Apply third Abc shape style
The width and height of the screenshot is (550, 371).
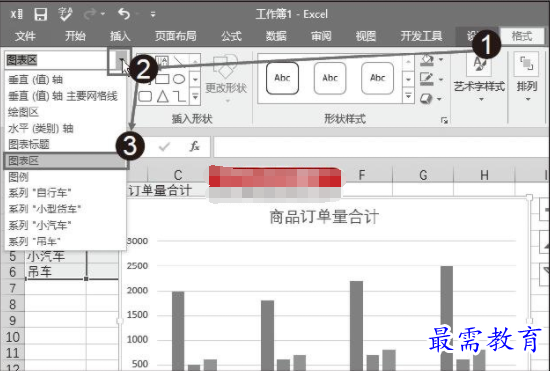tap(377, 78)
